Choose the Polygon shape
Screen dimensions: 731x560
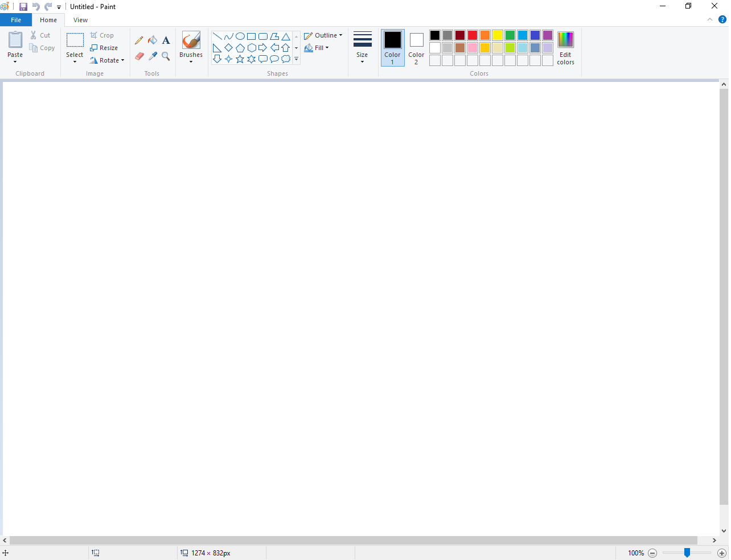click(x=274, y=36)
